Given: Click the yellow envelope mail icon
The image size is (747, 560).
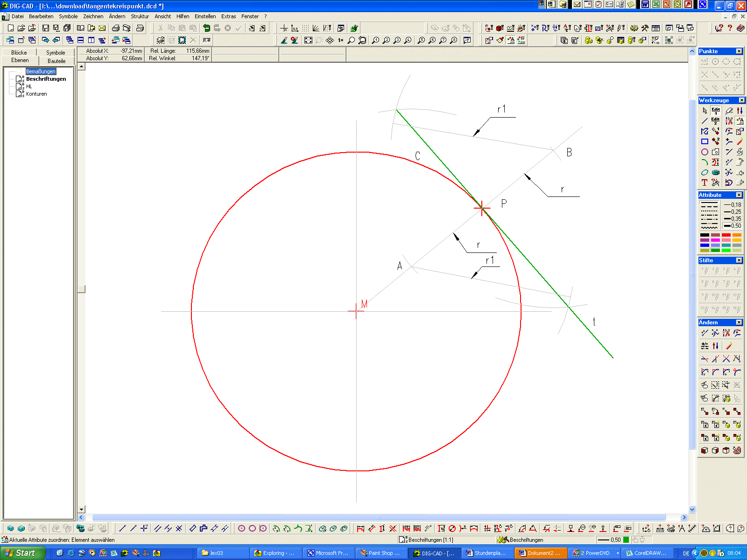Looking at the screenshot, I should (102, 28).
